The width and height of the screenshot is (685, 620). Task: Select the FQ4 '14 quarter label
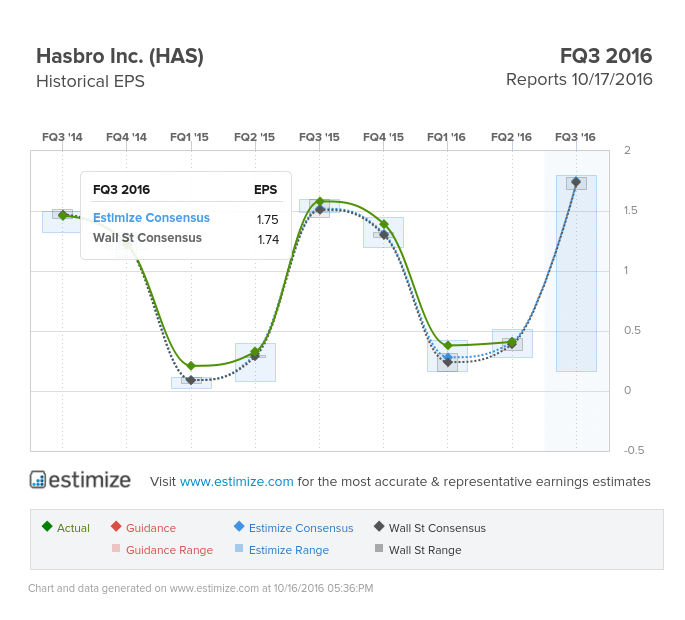pos(126,137)
